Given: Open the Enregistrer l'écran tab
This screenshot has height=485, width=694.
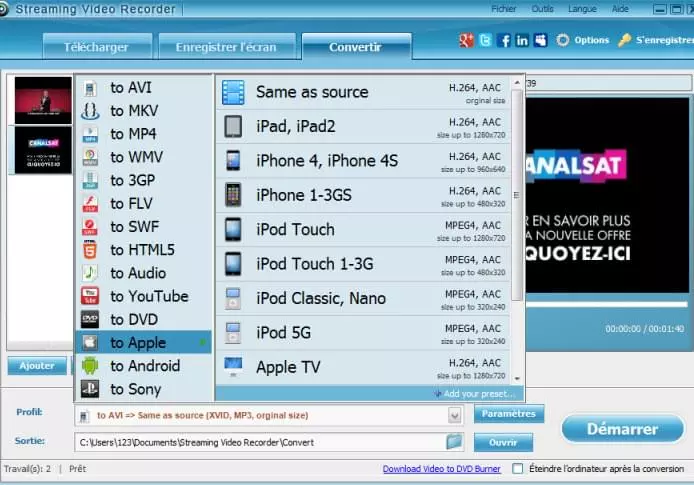Looking at the screenshot, I should tap(227, 46).
